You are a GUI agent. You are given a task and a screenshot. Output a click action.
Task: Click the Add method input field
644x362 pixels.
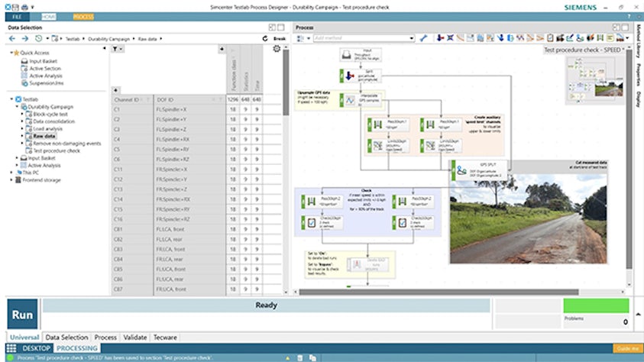coord(361,38)
